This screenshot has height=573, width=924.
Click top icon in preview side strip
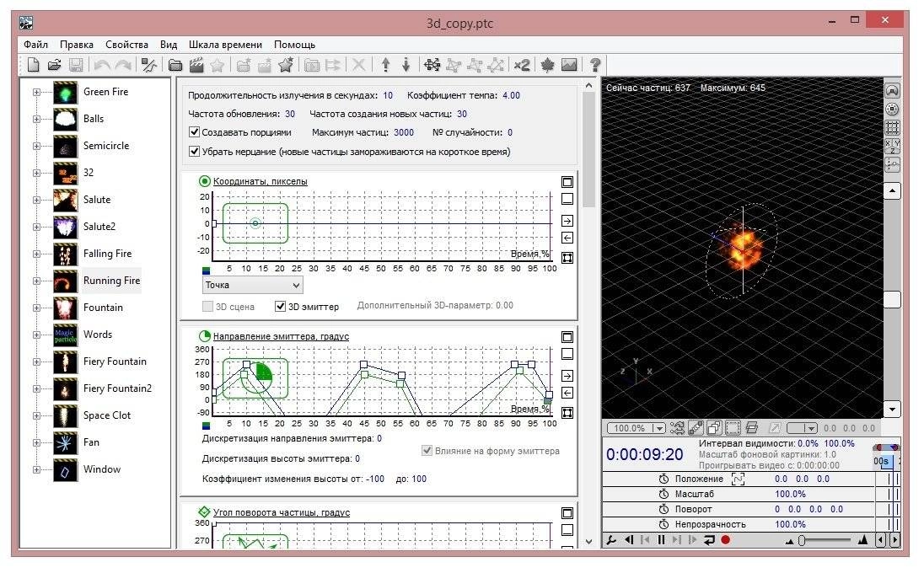coord(892,91)
